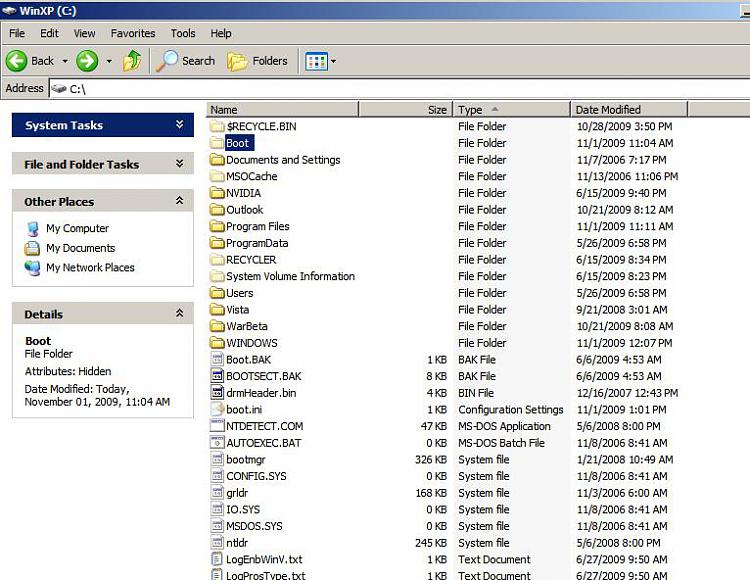Click the green Forward arrow icon
This screenshot has height=580, width=750.
click(87, 61)
